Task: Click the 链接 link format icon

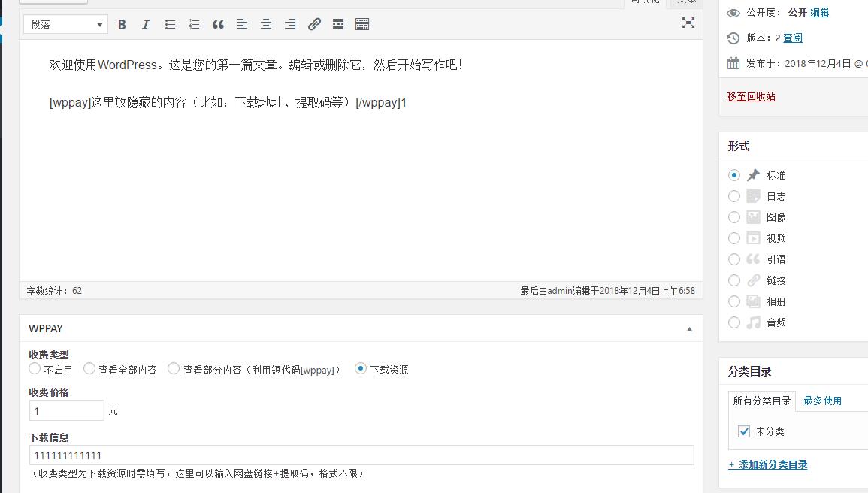Action: click(754, 280)
